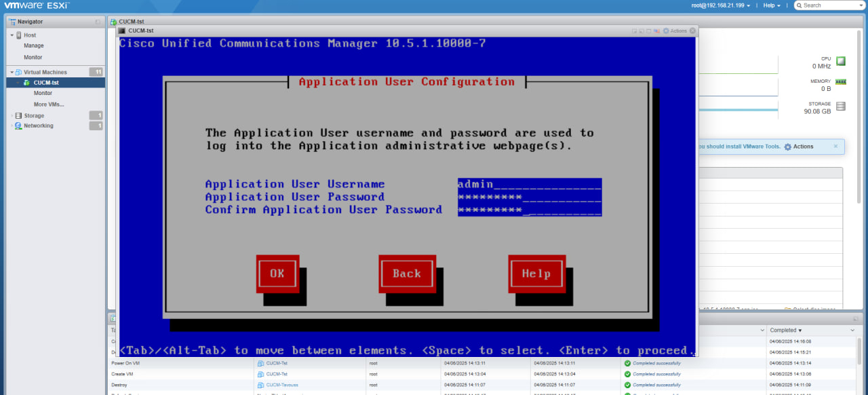The image size is (868, 395).
Task: Click the VMware ESXi logo
Action: [37, 5]
